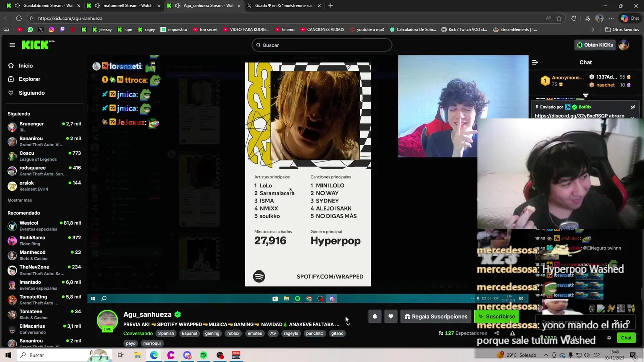Open Spotify from the Windows taskbar
Image resolution: width=644 pixels, height=362 pixels.
tap(203, 355)
